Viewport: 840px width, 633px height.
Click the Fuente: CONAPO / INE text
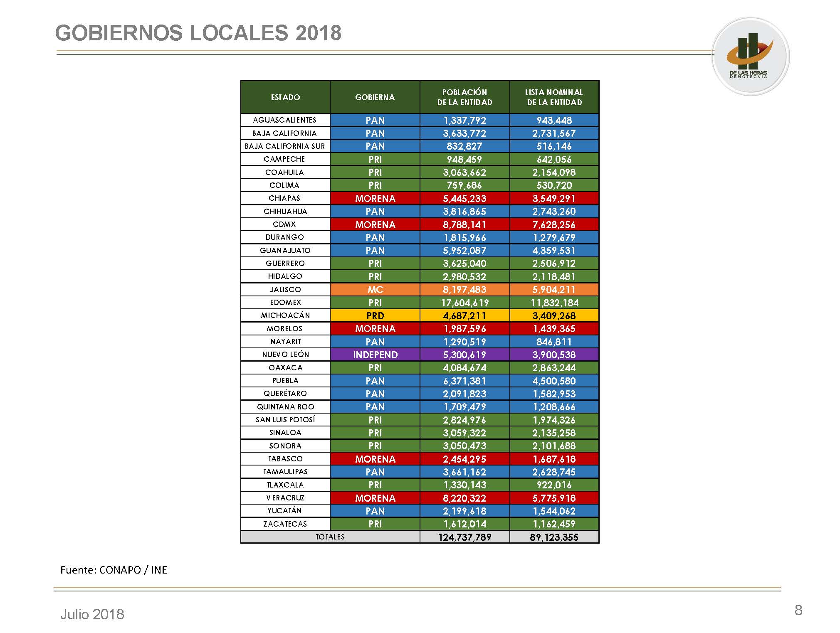click(114, 570)
